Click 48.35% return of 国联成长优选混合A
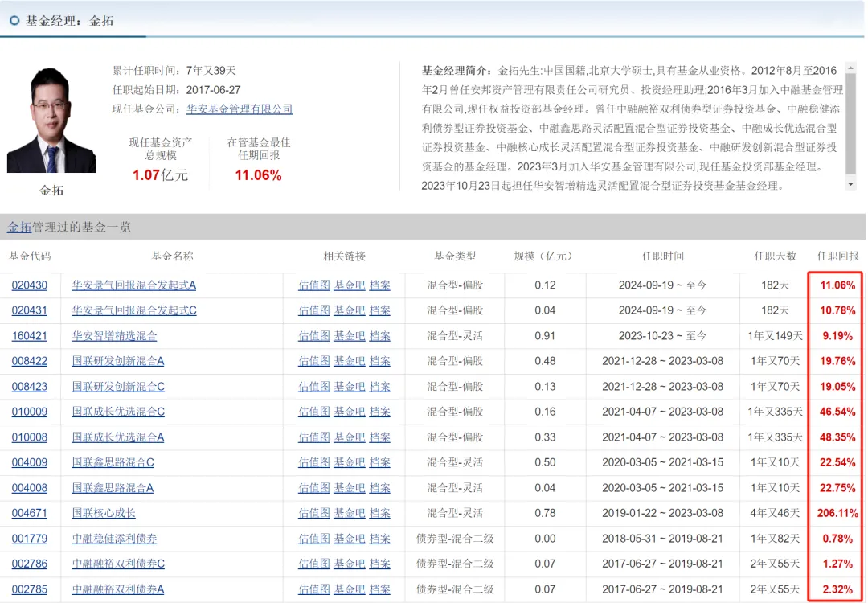Image resolution: width=868 pixels, height=603 pixels. point(837,437)
